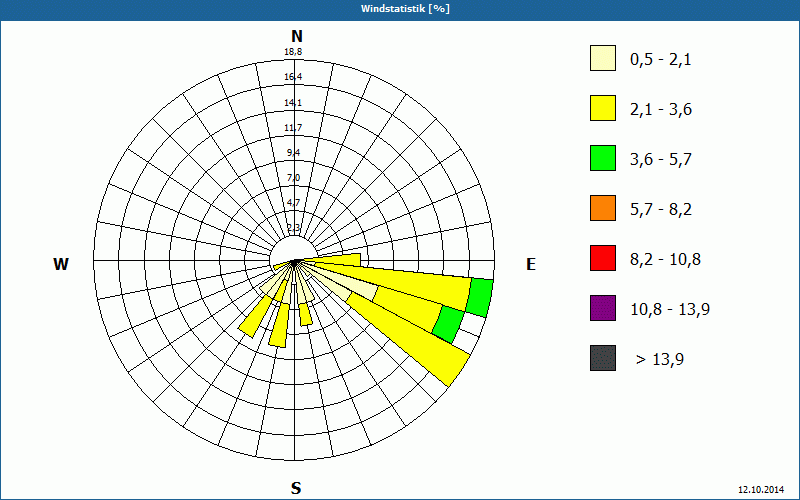Click the S compass label

[296, 488]
